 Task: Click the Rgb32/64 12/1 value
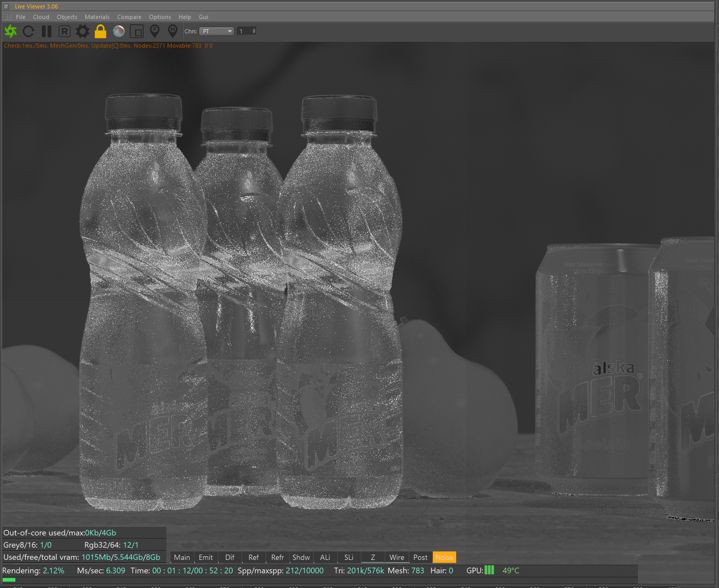point(111,545)
